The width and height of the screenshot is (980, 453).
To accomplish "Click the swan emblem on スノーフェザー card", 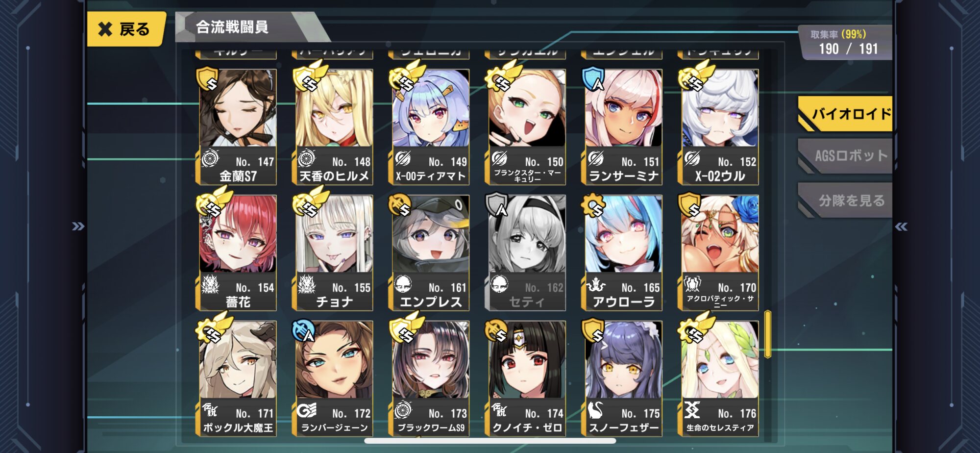I will pos(595,410).
